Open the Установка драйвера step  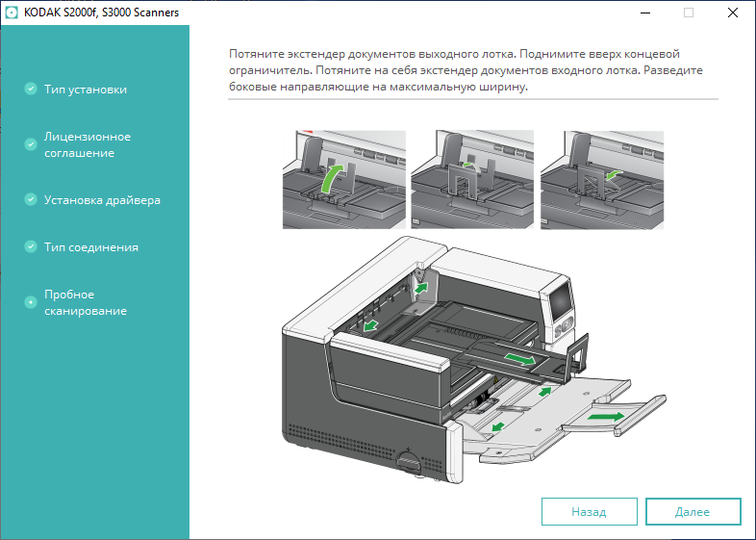(x=102, y=200)
